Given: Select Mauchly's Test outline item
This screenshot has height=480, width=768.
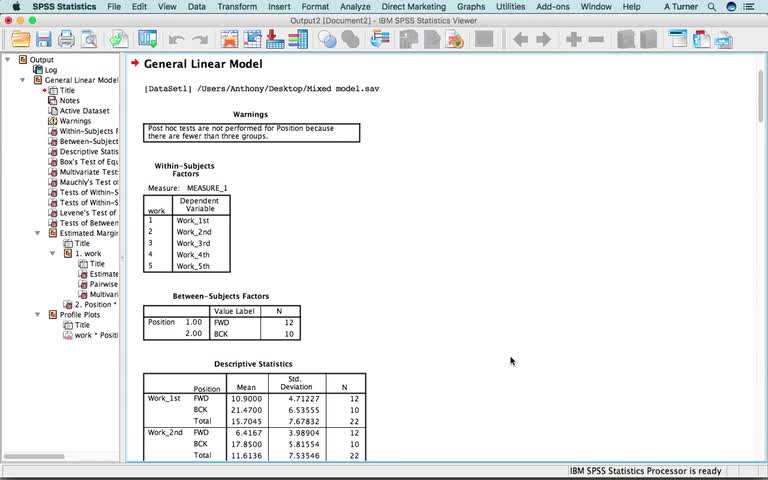Looking at the screenshot, I should (89, 182).
